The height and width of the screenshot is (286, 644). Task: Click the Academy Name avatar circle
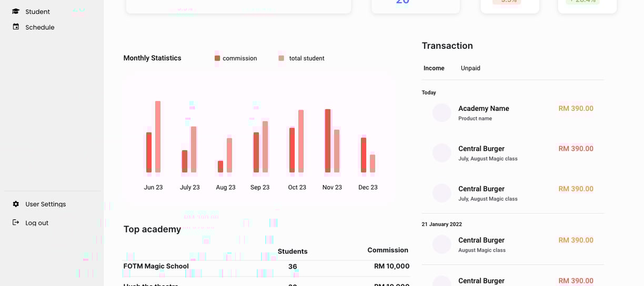click(442, 113)
